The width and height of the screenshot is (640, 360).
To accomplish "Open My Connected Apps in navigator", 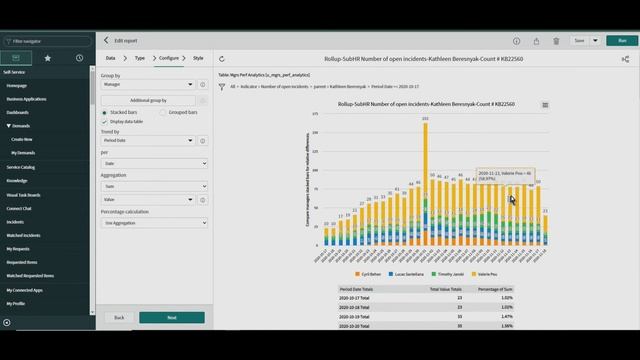I will (24, 290).
